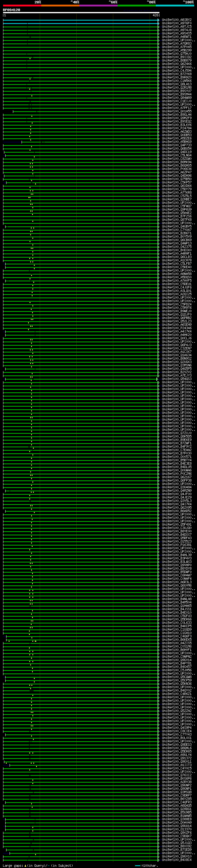Open hit UniRef100_B2B6T1

point(177,233)
